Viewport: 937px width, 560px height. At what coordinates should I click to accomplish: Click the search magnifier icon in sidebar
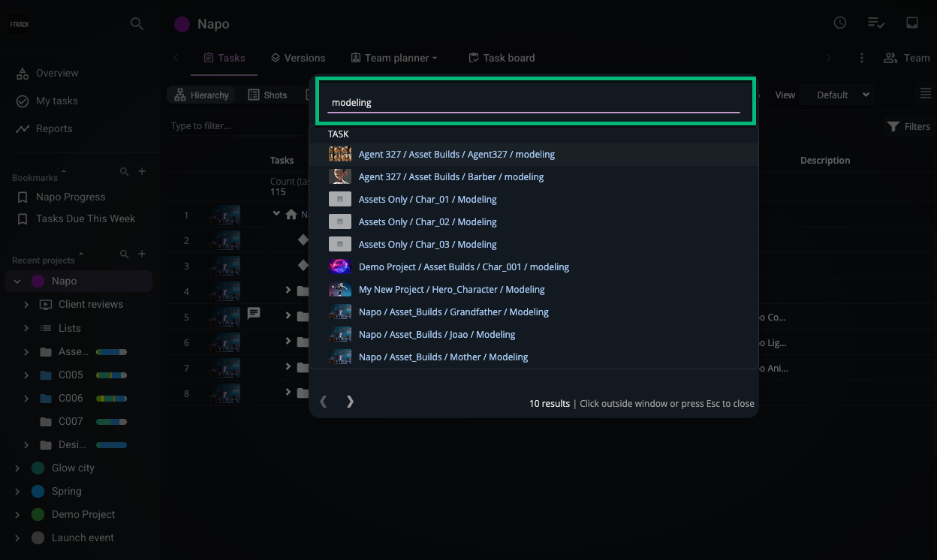[137, 24]
